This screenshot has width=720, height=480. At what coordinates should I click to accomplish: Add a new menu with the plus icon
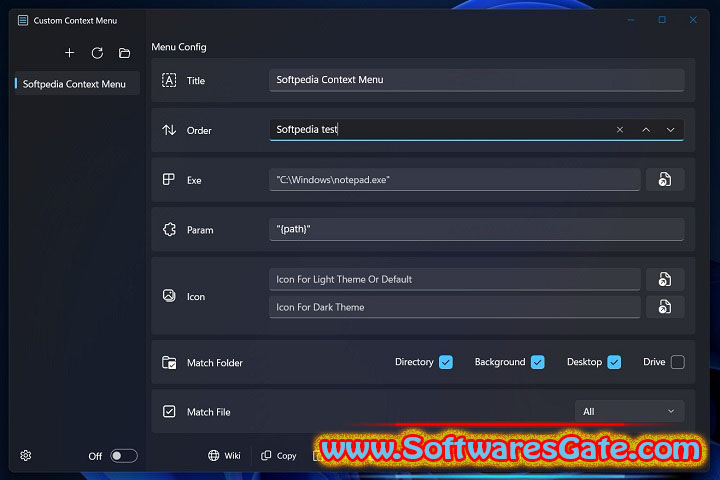(69, 53)
